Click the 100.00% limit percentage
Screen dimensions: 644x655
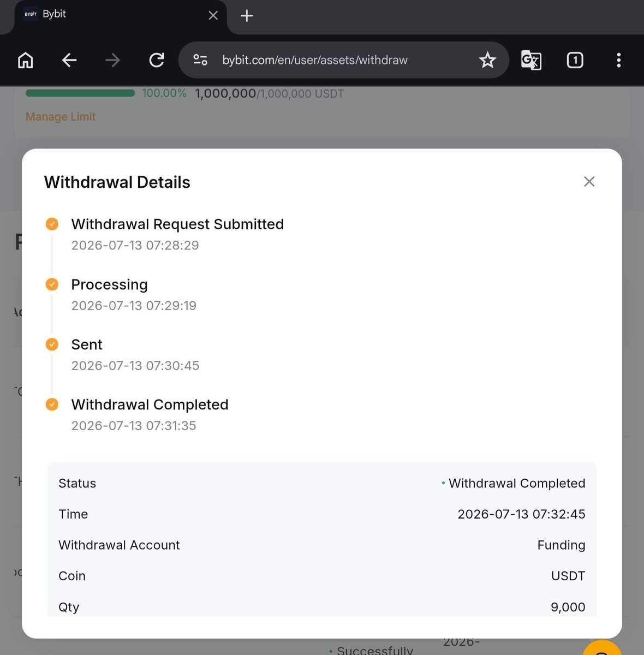(x=164, y=93)
